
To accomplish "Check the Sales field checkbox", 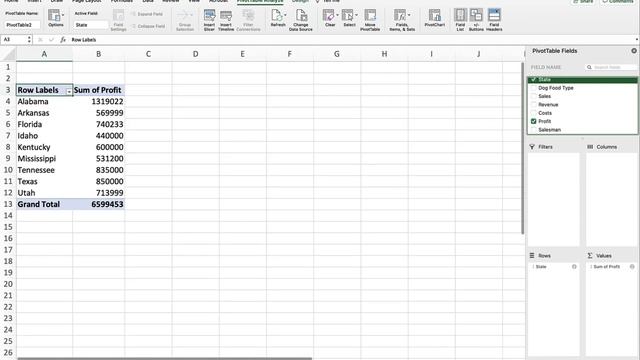I will coord(533,96).
